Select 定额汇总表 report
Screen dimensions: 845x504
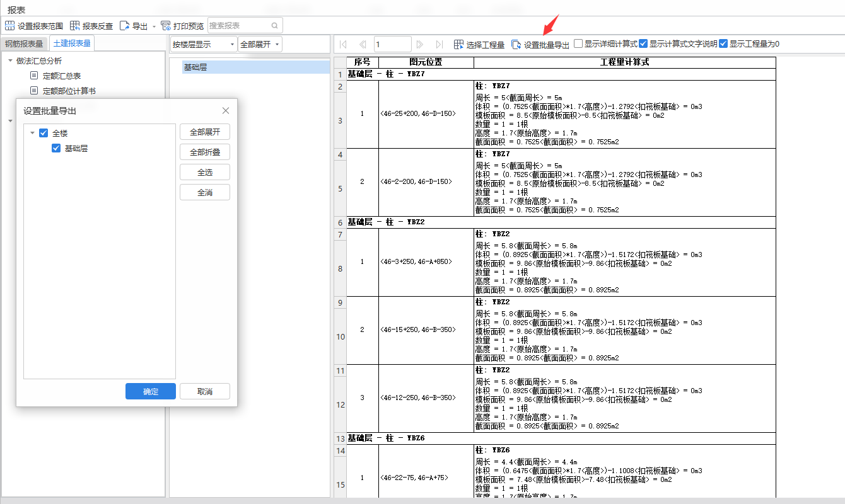pyautogui.click(x=62, y=76)
